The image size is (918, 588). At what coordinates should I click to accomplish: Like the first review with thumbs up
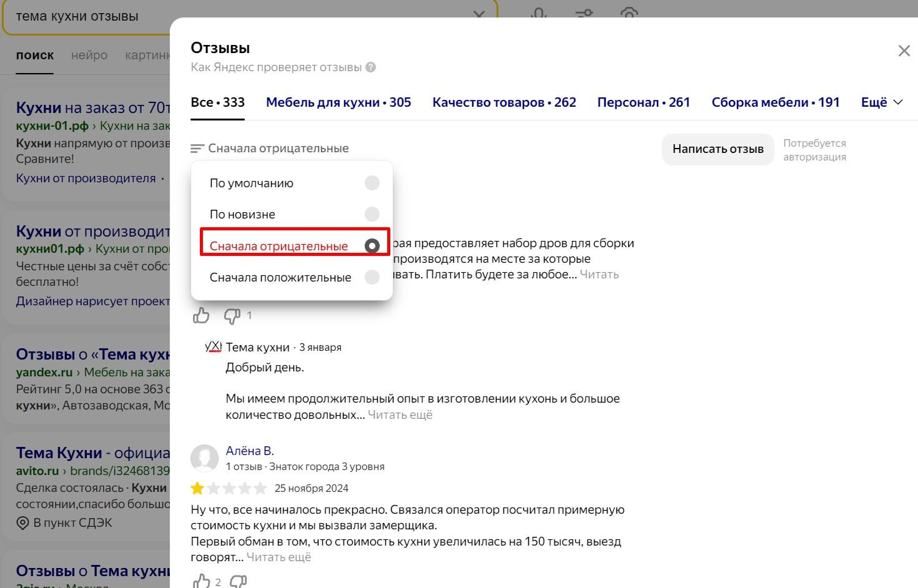pyautogui.click(x=201, y=316)
